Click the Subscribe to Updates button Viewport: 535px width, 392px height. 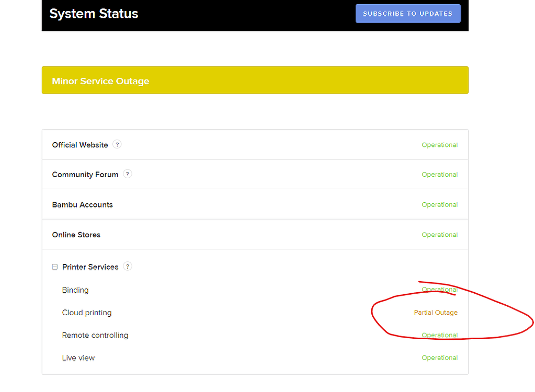408,14
